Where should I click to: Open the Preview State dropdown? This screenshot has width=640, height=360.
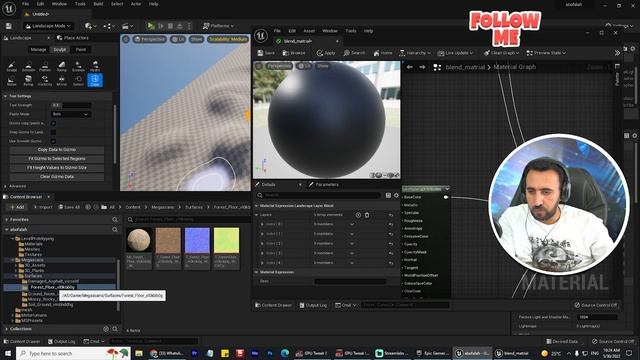[x=546, y=53]
